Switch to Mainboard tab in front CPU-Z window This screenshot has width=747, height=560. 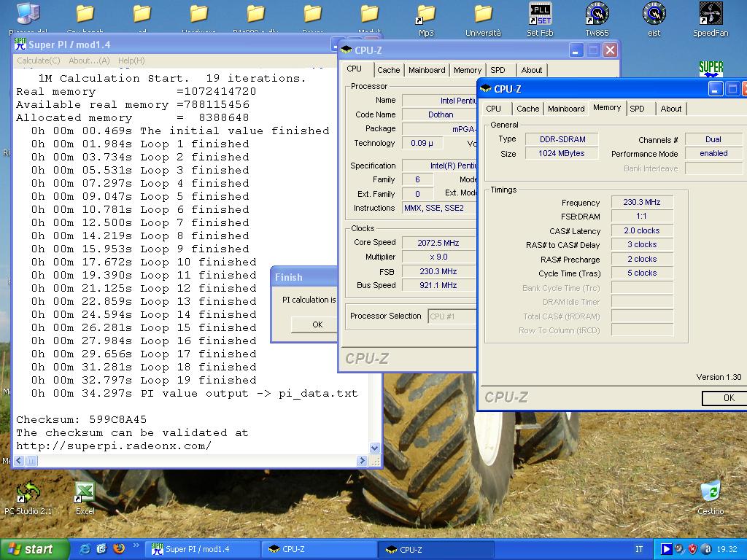(566, 109)
